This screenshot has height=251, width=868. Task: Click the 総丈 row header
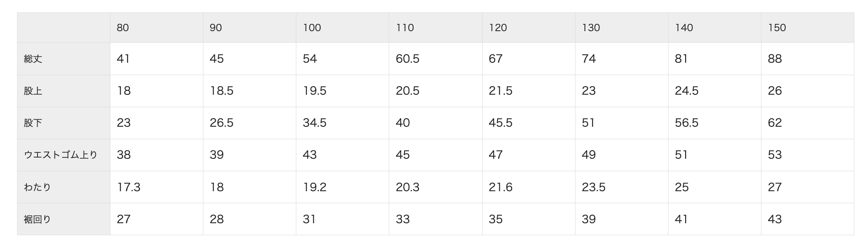click(x=33, y=59)
